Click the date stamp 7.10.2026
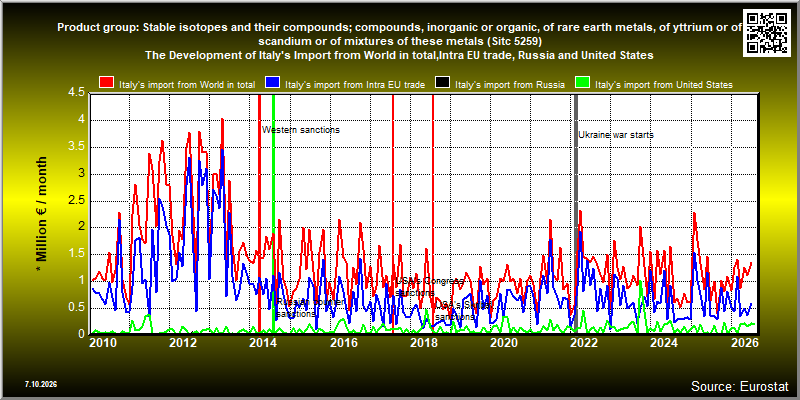The image size is (800, 400). (40, 384)
